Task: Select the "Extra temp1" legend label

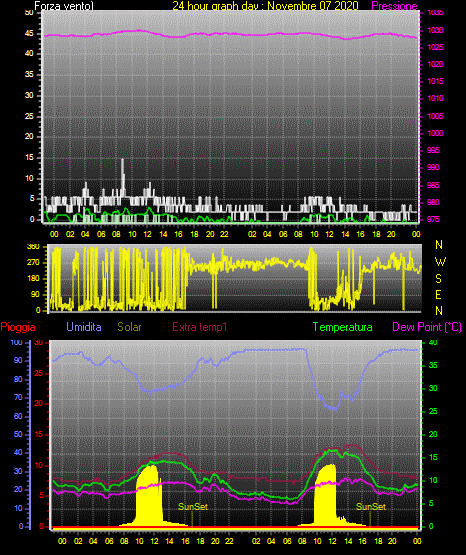Action: click(x=200, y=327)
